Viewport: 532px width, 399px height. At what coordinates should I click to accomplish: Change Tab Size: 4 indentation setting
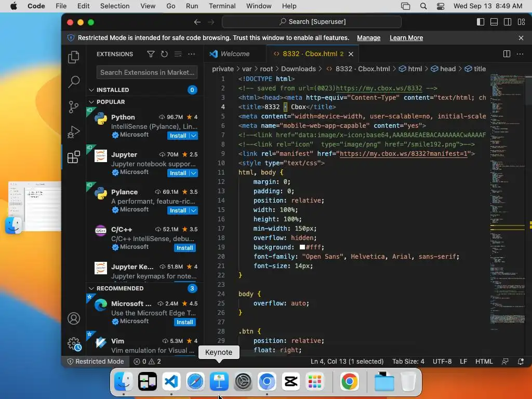pyautogui.click(x=408, y=362)
